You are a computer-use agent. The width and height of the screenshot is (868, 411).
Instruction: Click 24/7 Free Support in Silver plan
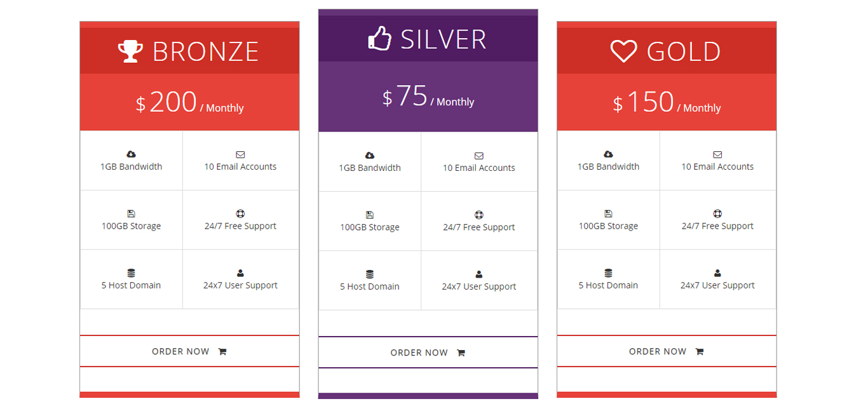pos(479,227)
